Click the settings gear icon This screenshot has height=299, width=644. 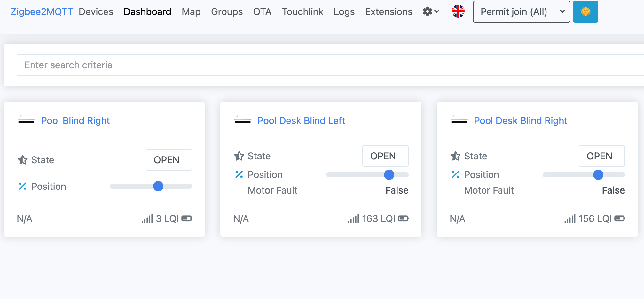428,12
